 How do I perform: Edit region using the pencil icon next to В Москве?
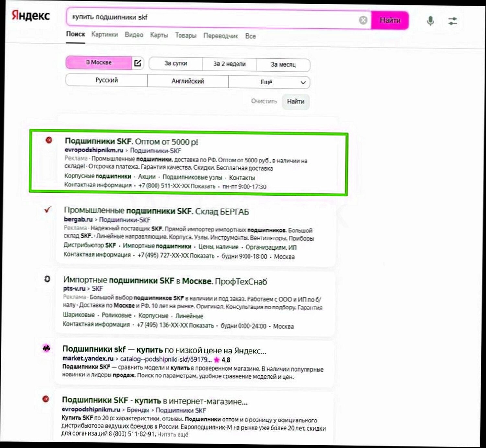tap(138, 63)
